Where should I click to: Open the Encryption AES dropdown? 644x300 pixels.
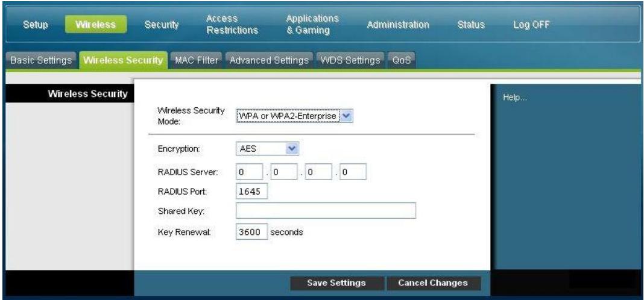coord(267,148)
